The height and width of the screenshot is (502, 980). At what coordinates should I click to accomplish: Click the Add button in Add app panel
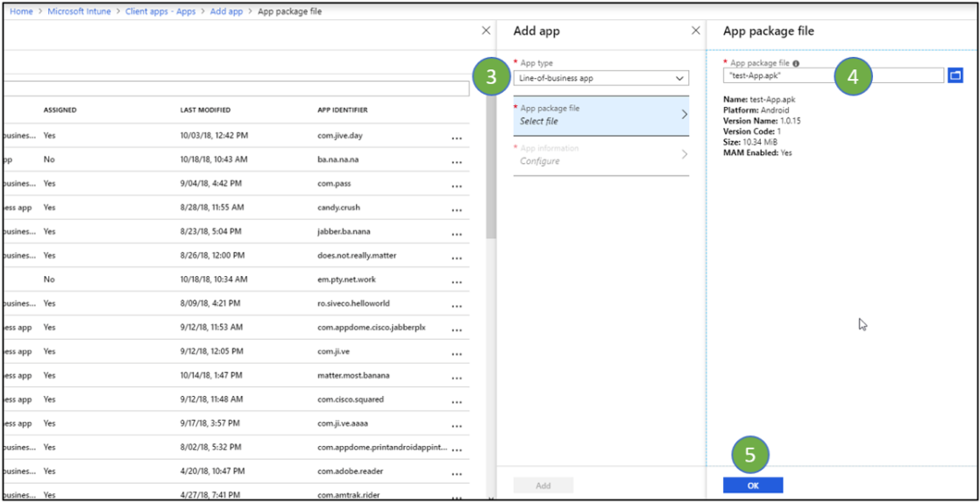point(543,485)
